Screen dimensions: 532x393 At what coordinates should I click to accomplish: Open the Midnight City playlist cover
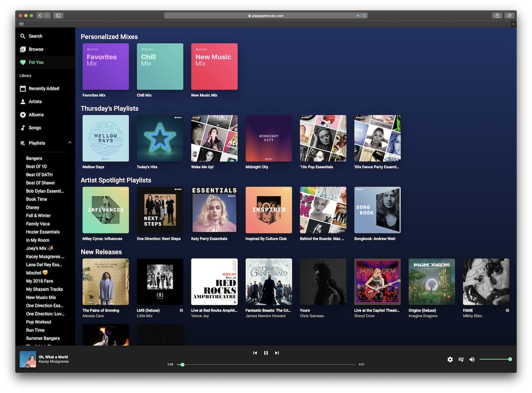point(269,138)
